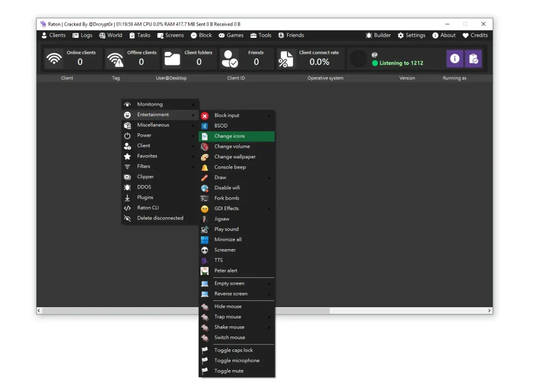Click the Client folders folder icon
The width and height of the screenshot is (546, 392).
172,59
